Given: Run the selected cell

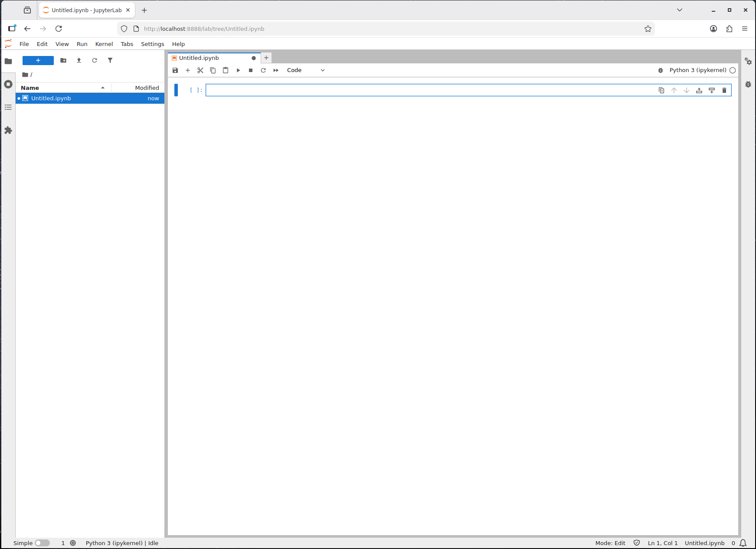Looking at the screenshot, I should [x=238, y=70].
